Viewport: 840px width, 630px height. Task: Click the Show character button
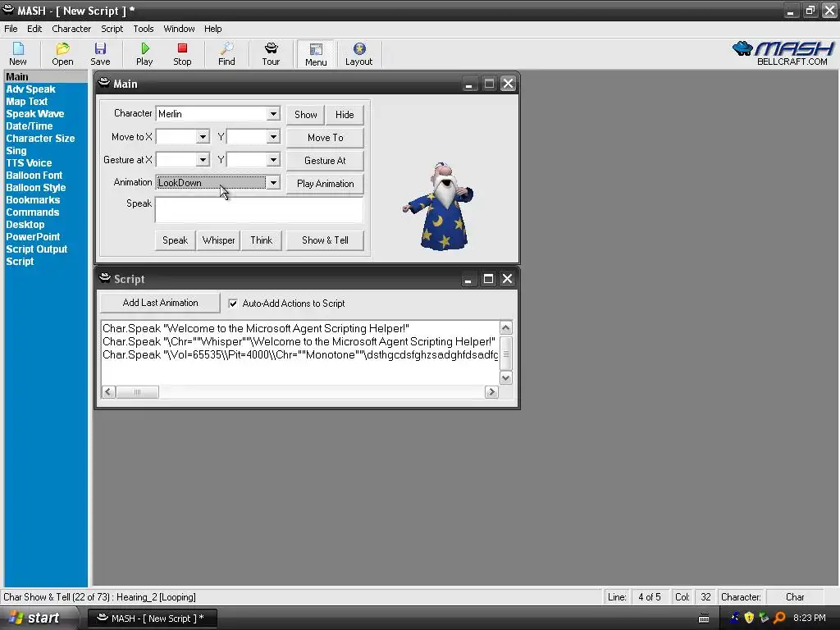tap(305, 115)
